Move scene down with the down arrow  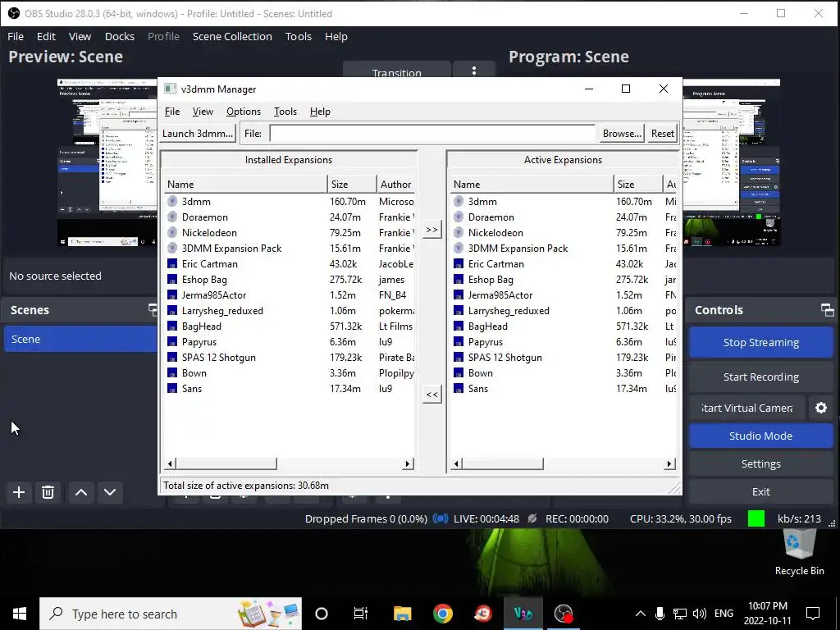110,492
